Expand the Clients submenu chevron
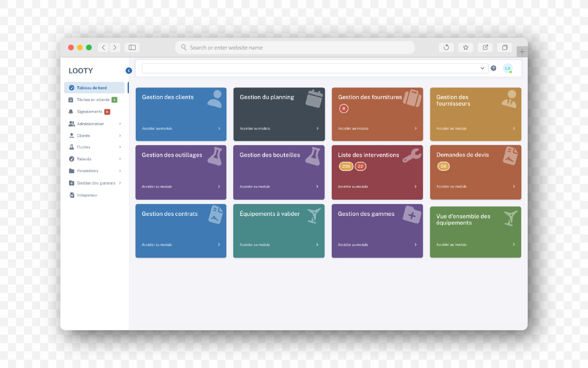The image size is (588, 368). [x=120, y=135]
